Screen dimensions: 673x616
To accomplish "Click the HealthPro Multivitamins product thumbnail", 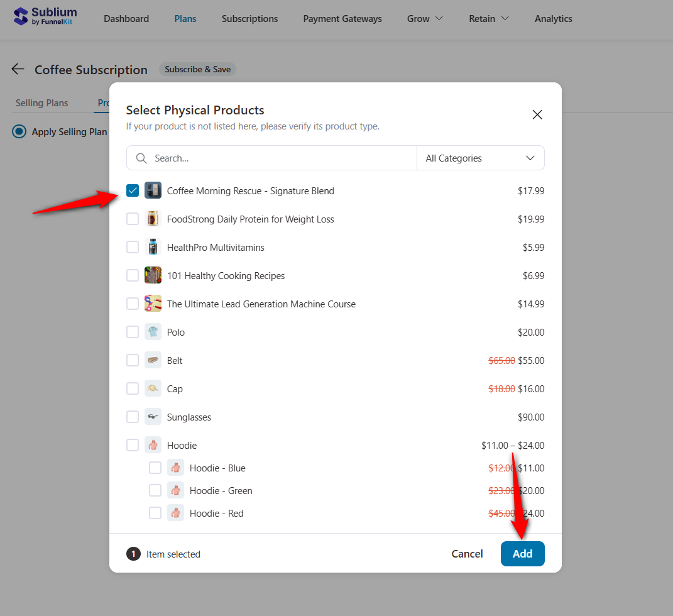I will point(153,246).
